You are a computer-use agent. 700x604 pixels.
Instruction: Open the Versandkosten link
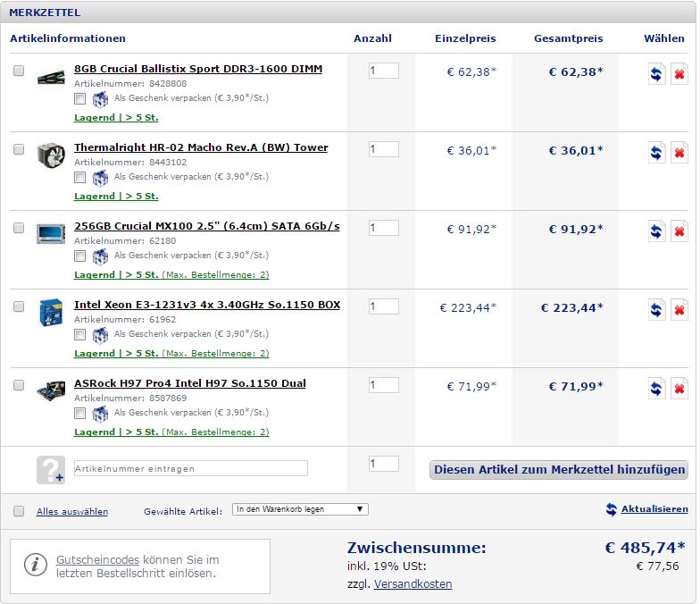pos(412,584)
